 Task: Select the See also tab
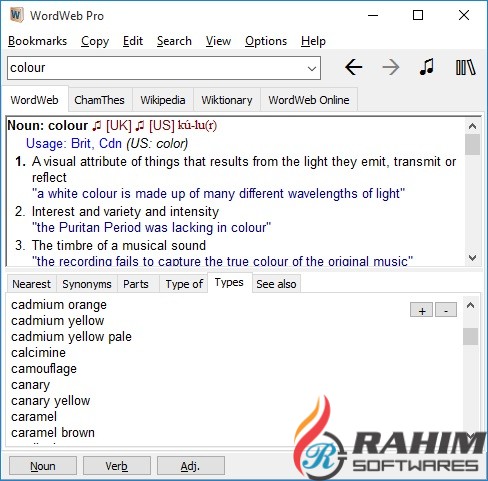pos(276,284)
